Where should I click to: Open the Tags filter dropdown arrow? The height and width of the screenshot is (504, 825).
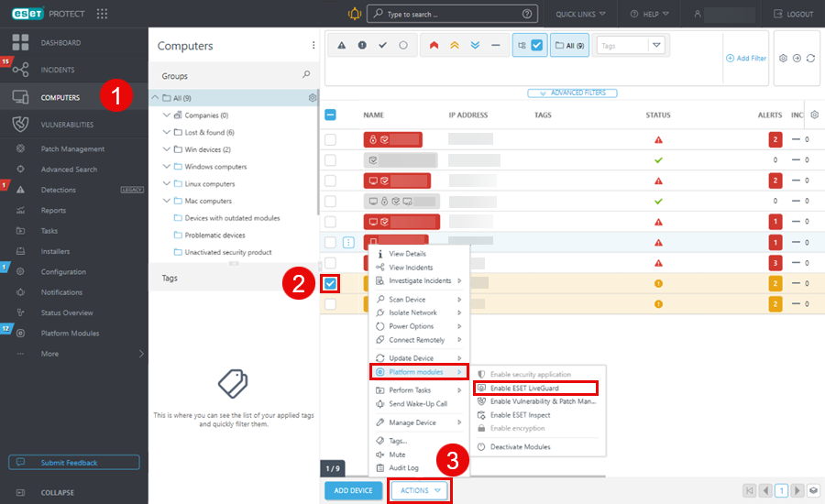656,45
